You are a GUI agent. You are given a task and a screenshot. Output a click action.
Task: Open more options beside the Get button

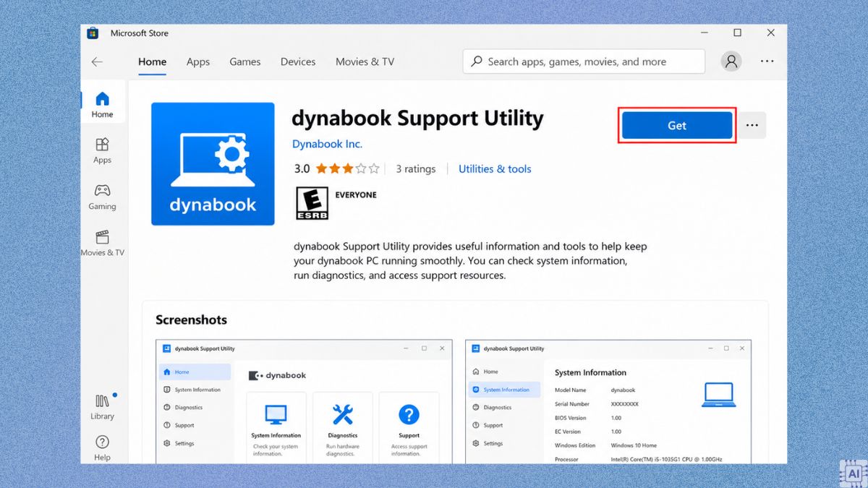pyautogui.click(x=752, y=125)
